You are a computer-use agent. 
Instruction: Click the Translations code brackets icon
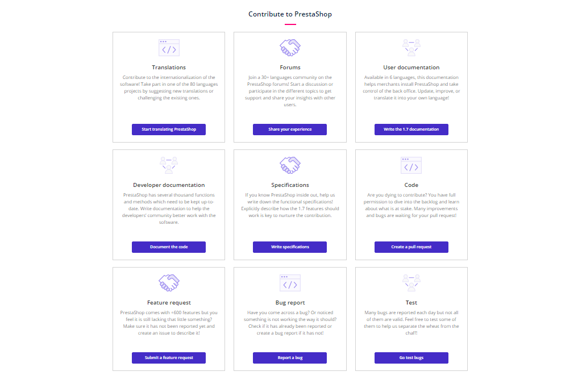[x=168, y=47]
